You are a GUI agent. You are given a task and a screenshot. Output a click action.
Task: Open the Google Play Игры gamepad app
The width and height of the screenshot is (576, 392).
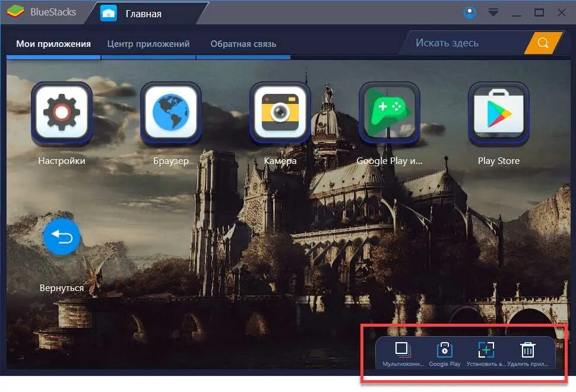390,112
